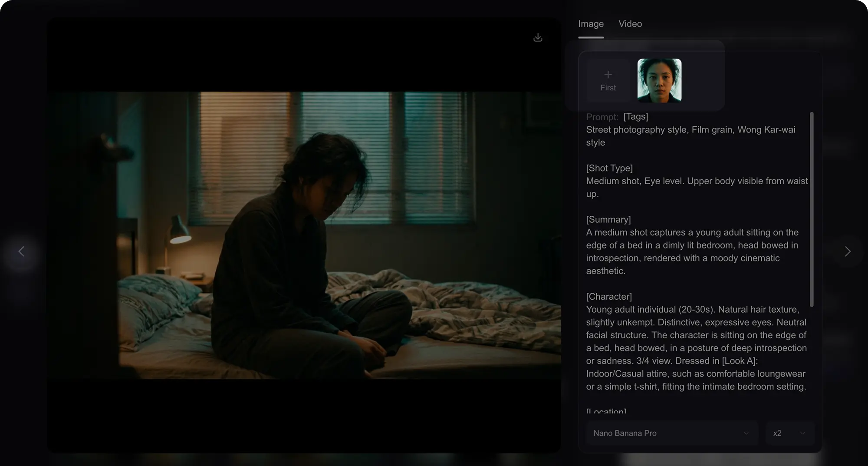Open the model selector to change models

coord(672,433)
